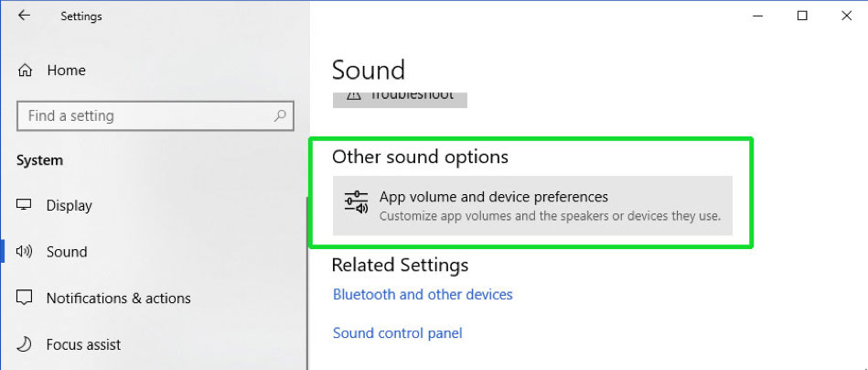Click the Sound speaker icon in sidebar

click(x=25, y=252)
